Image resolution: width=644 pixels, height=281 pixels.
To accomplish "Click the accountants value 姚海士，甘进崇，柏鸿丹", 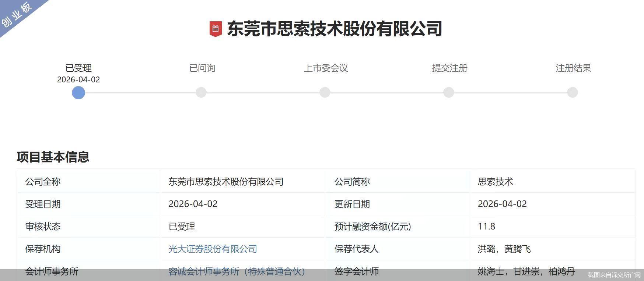I will click(526, 271).
